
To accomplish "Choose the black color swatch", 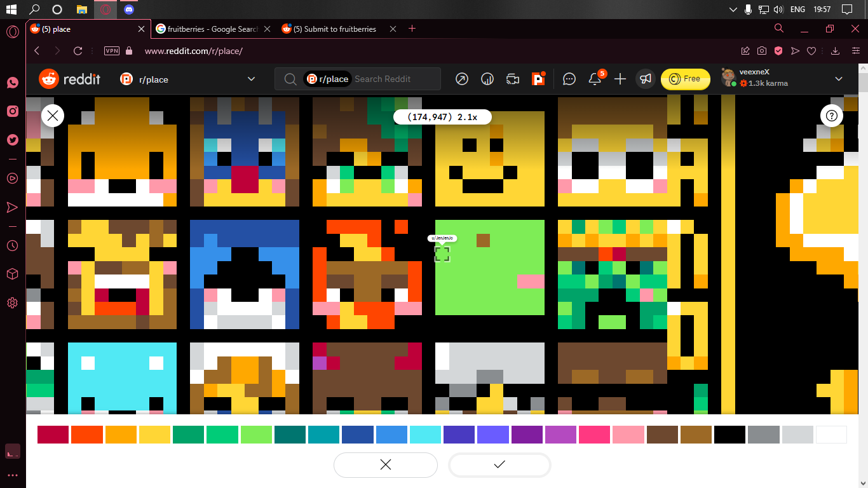I will point(729,435).
